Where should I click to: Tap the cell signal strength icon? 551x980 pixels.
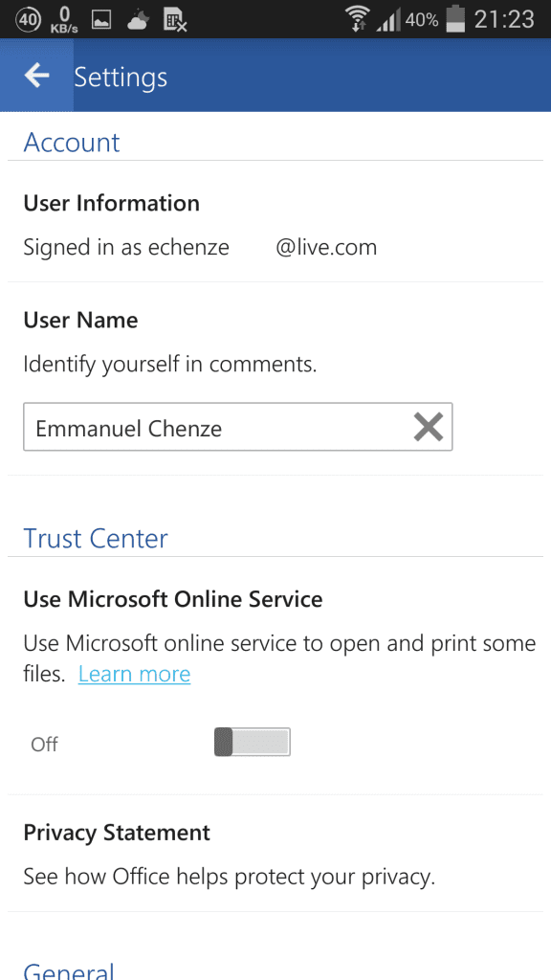pos(388,20)
